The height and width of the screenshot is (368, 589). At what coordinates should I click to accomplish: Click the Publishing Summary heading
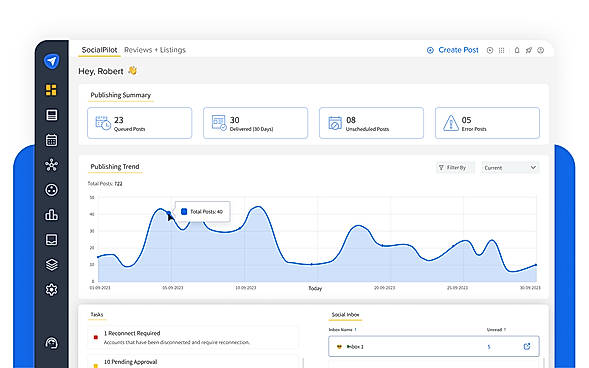pyautogui.click(x=121, y=95)
